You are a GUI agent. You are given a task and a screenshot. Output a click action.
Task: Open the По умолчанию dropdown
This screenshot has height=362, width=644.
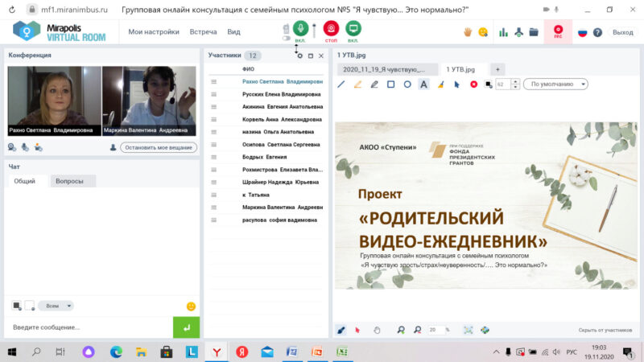click(x=555, y=84)
